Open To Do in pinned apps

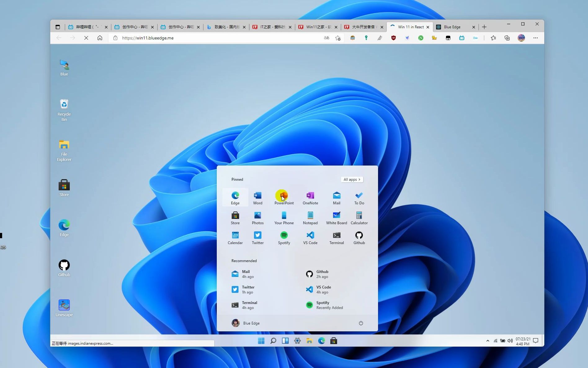[359, 198]
